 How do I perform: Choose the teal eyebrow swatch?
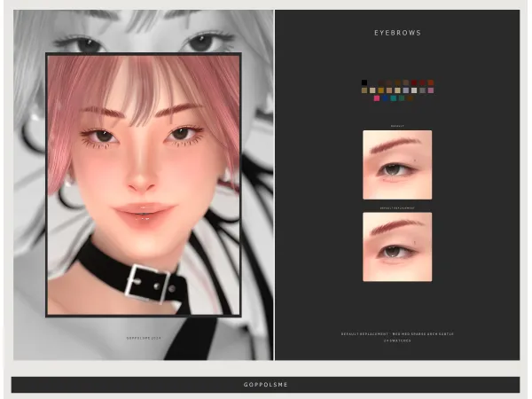(x=393, y=98)
